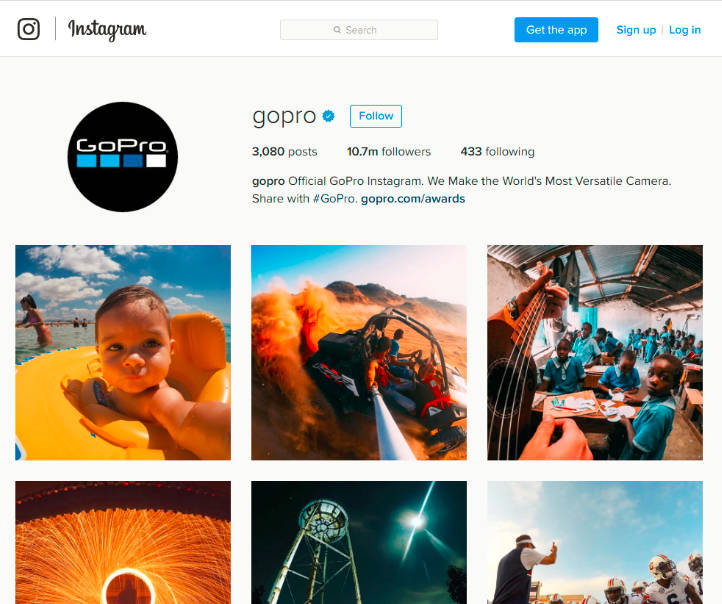The width and height of the screenshot is (722, 604).
Task: Open the football coach and players photo
Action: click(595, 542)
